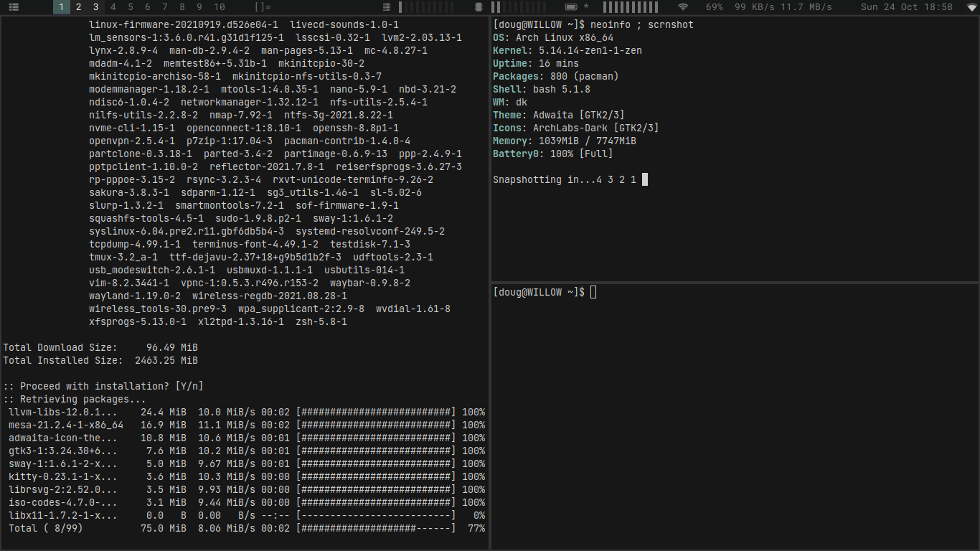Click the battery icon in the bar
Image resolution: width=980 pixels, height=551 pixels.
tap(571, 7)
